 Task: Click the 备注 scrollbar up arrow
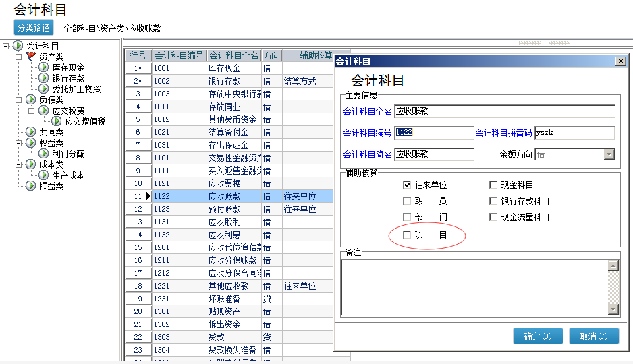[x=613, y=265]
